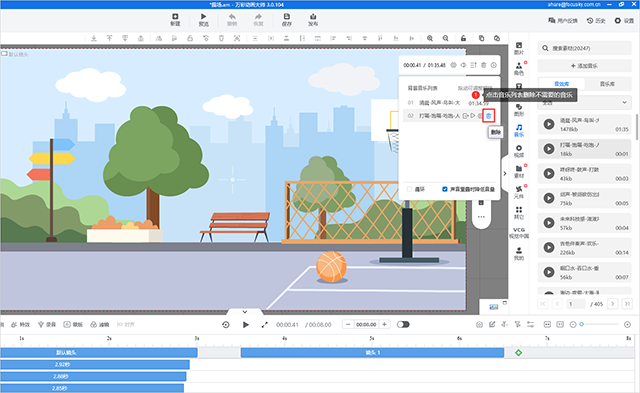Image resolution: width=640 pixels, height=393 pixels.
Task: Click the 发布 publish icon in top toolbar
Action: [x=313, y=19]
